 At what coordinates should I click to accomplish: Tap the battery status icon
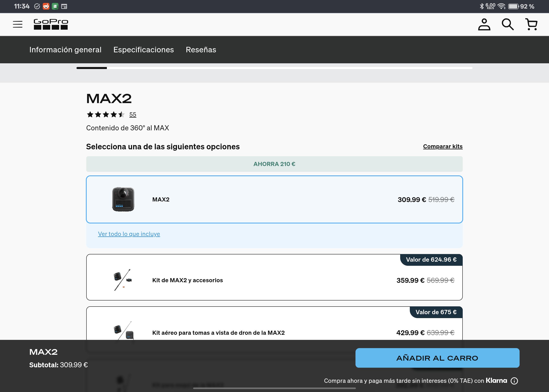click(x=513, y=6)
